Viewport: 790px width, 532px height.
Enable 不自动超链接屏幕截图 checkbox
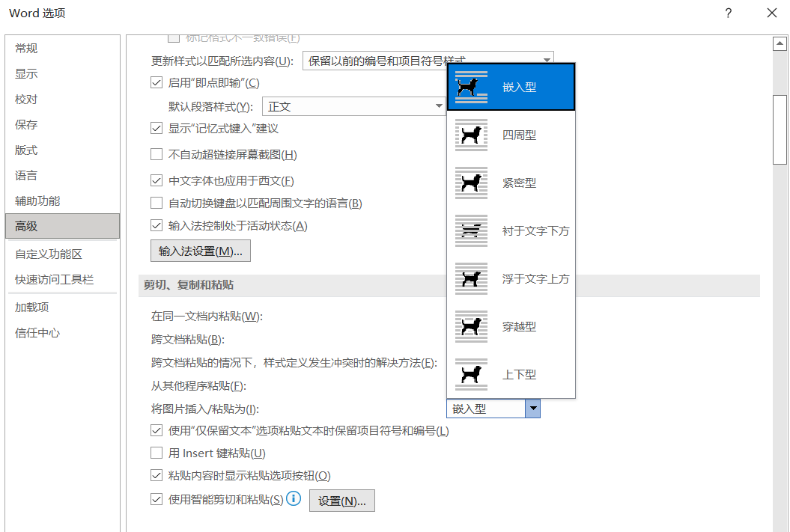coord(157,154)
